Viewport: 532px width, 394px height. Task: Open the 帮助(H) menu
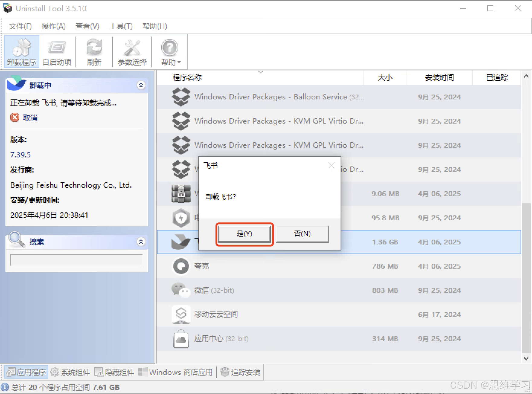pyautogui.click(x=155, y=26)
